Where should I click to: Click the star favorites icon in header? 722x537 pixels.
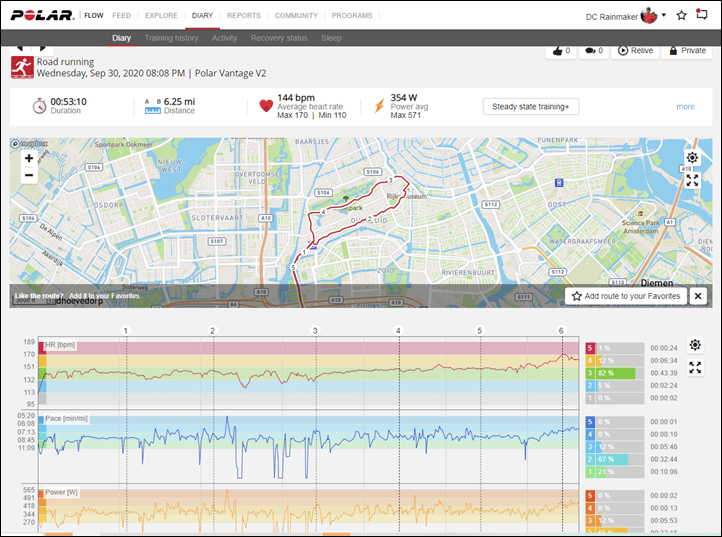(681, 15)
